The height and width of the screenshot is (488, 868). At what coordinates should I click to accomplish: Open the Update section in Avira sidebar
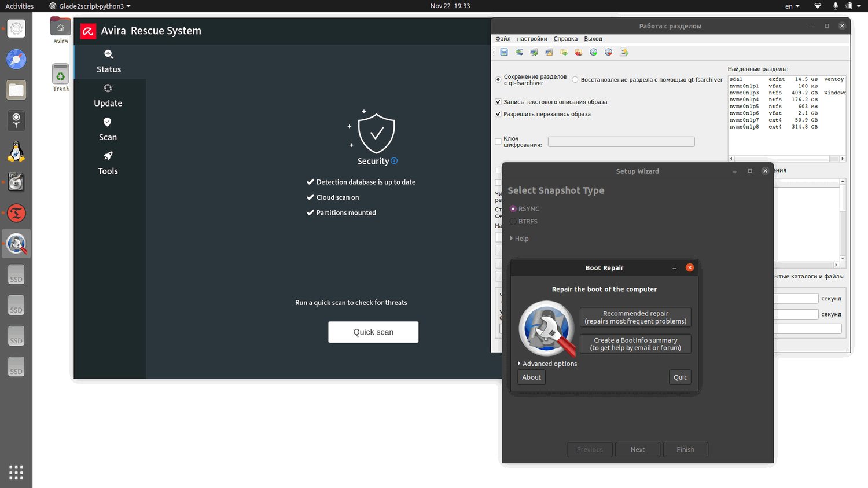click(108, 96)
